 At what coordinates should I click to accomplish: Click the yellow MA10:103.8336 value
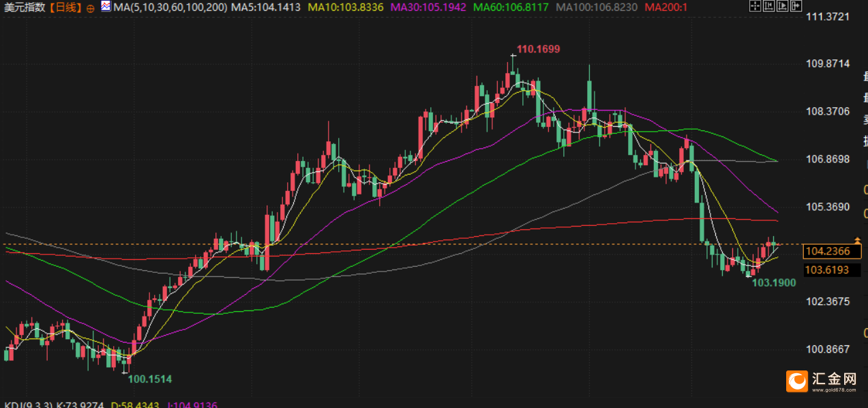pyautogui.click(x=346, y=8)
